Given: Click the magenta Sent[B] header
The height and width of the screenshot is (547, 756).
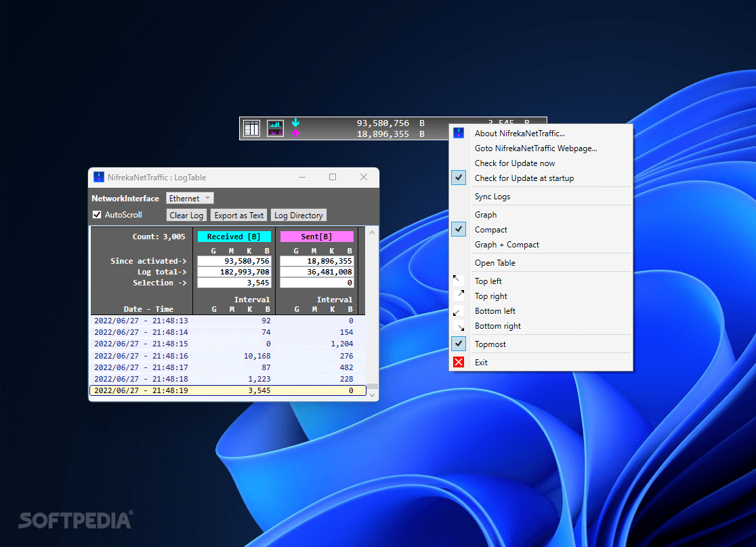Looking at the screenshot, I should (317, 237).
